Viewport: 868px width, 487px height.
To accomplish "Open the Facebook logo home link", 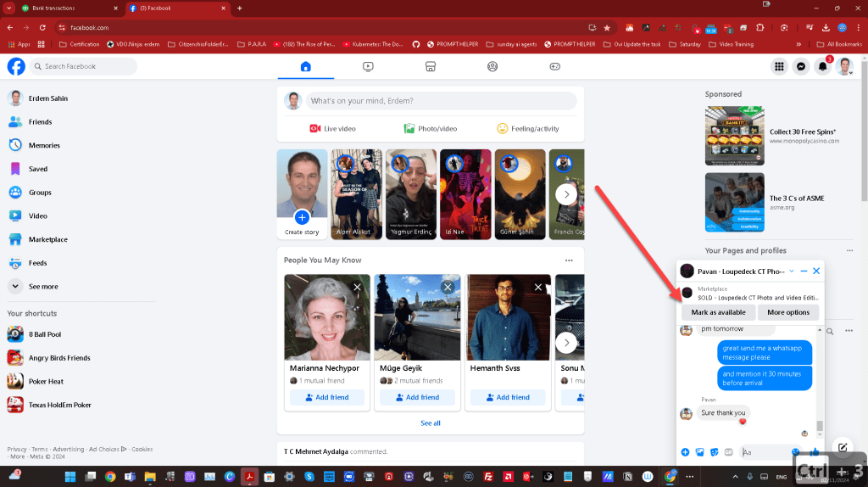I will 16,66.
